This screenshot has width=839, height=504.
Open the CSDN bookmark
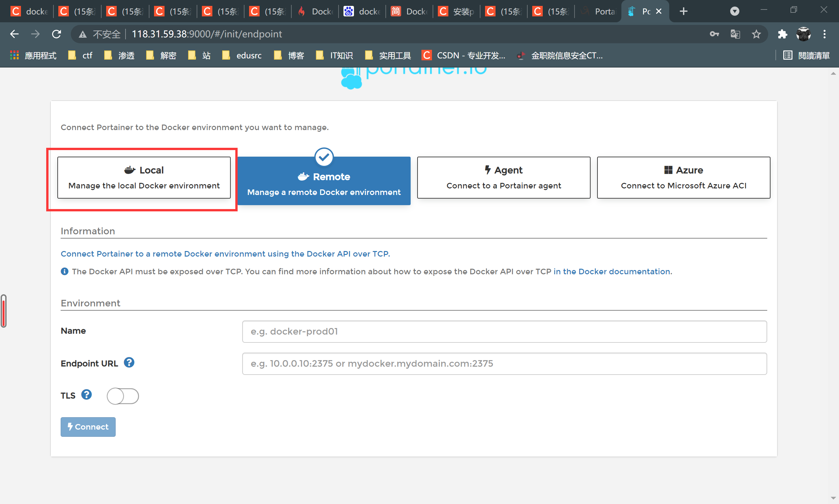click(463, 55)
